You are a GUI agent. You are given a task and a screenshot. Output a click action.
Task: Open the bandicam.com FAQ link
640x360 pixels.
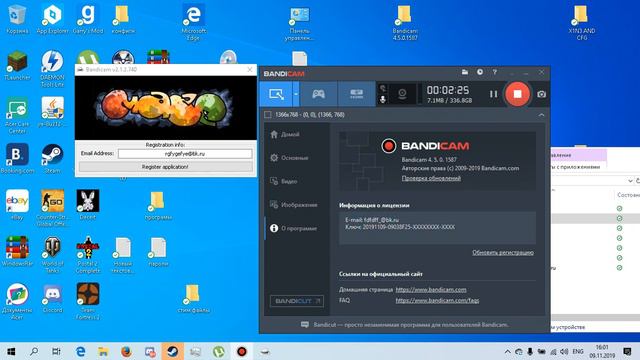(x=437, y=300)
